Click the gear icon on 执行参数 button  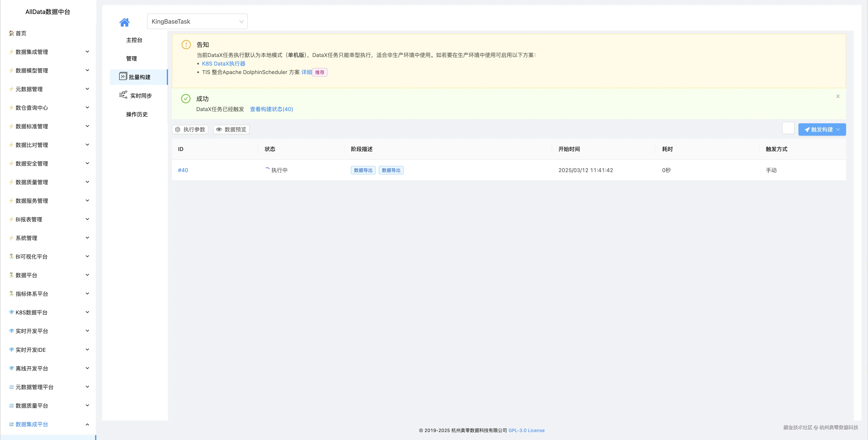pyautogui.click(x=178, y=129)
